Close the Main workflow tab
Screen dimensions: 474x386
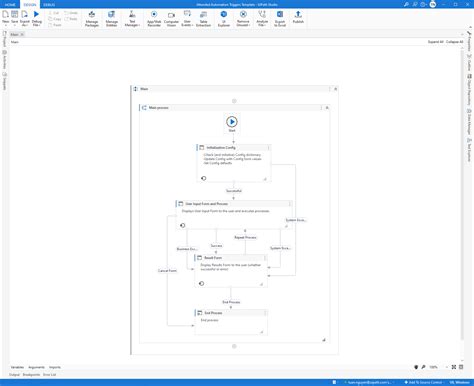coord(22,34)
